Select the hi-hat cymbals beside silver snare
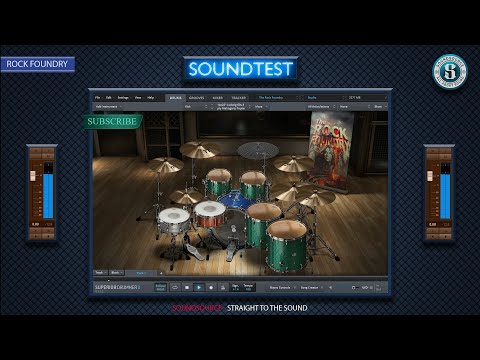Screen dimensions: 480x360 click(x=185, y=197)
